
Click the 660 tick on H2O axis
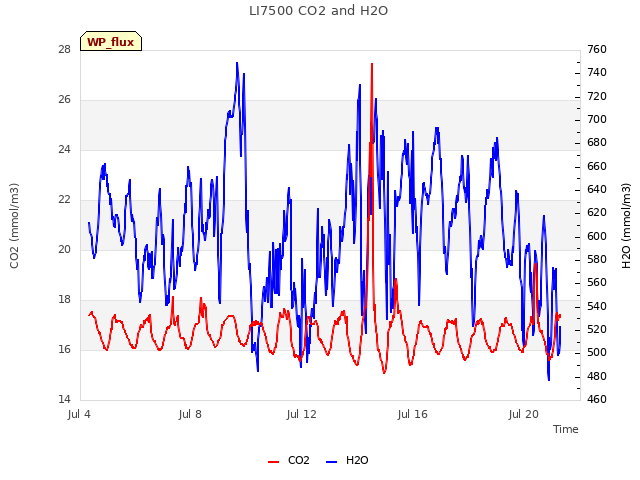(x=597, y=167)
